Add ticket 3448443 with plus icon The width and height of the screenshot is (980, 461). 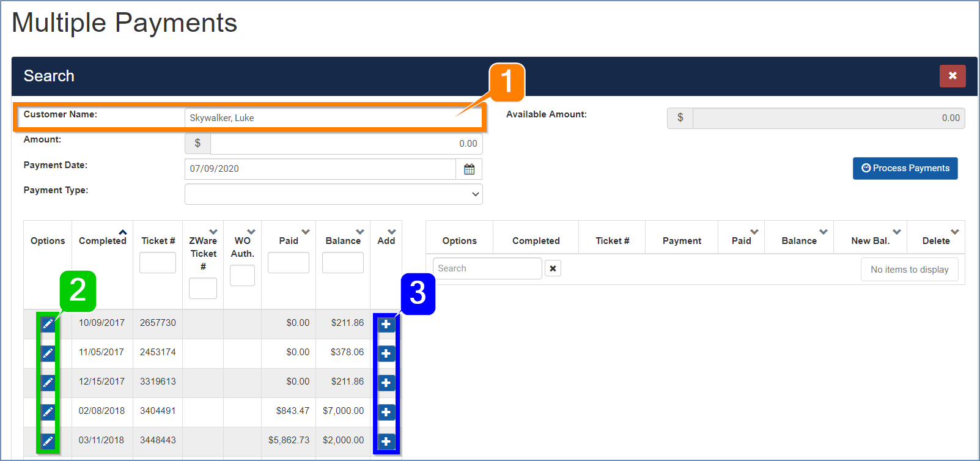[386, 441]
